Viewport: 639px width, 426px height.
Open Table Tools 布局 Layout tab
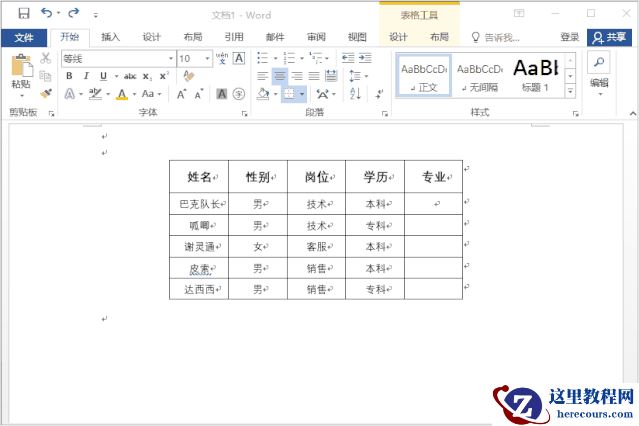(439, 37)
